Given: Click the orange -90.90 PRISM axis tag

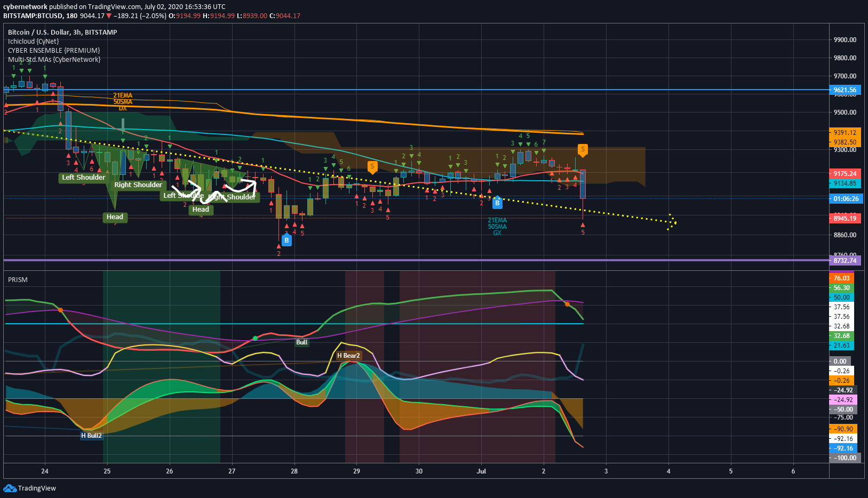Looking at the screenshot, I should [x=843, y=429].
